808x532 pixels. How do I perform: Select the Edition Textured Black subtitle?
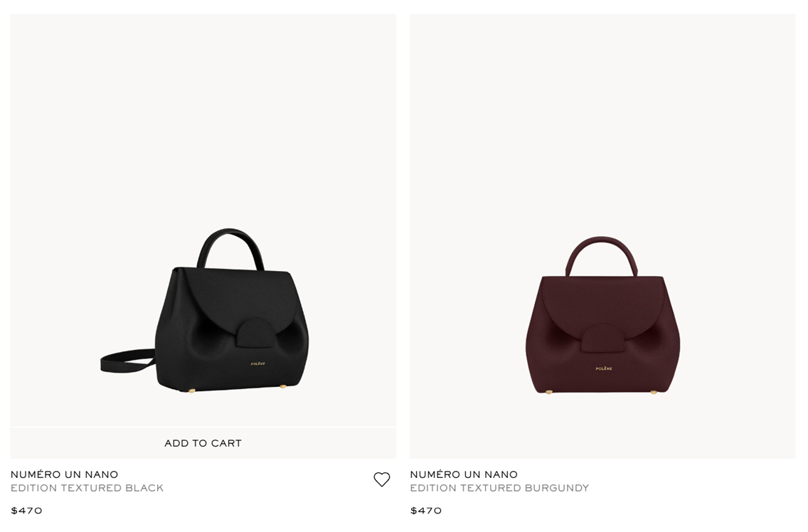coord(87,488)
